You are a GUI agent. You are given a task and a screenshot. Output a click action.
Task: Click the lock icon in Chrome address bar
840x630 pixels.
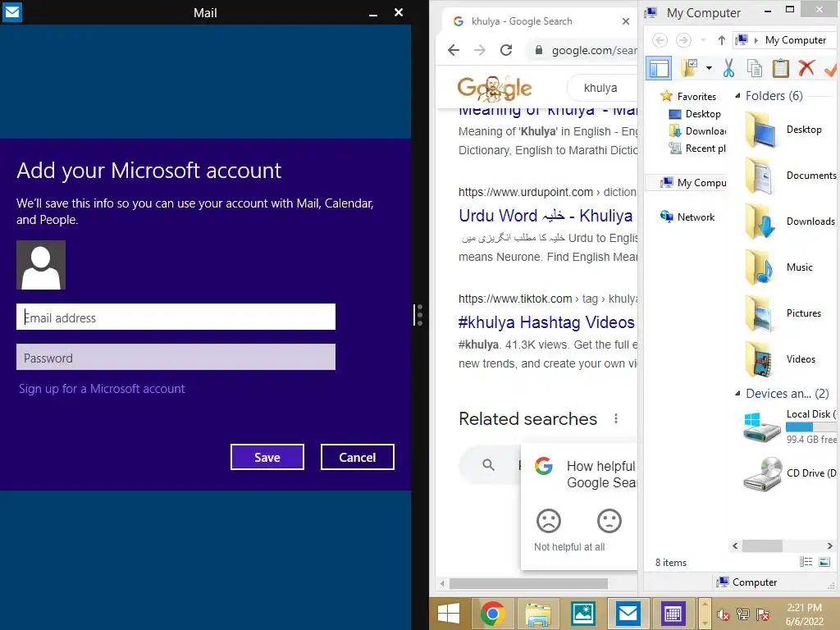[539, 50]
